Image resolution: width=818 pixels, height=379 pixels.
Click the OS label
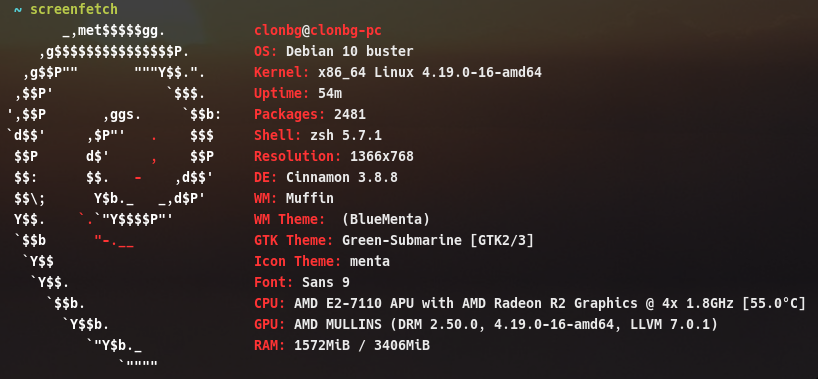[266, 51]
